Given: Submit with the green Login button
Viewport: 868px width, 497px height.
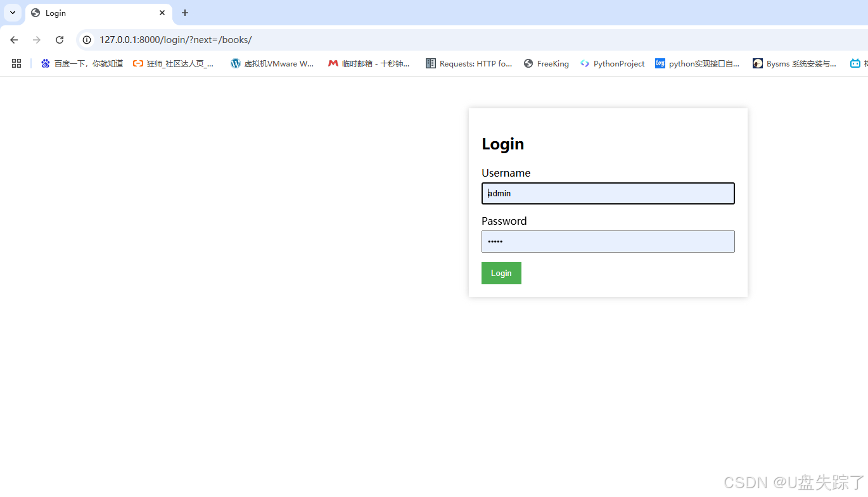Looking at the screenshot, I should click(501, 273).
